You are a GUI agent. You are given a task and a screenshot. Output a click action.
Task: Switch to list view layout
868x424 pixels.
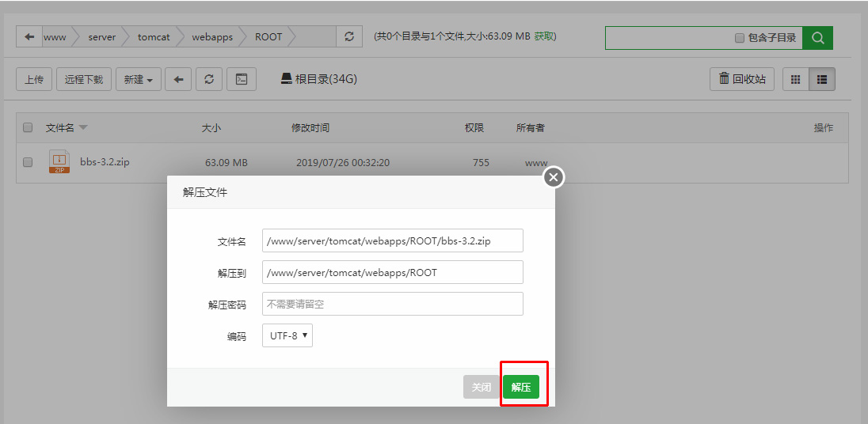pos(822,79)
